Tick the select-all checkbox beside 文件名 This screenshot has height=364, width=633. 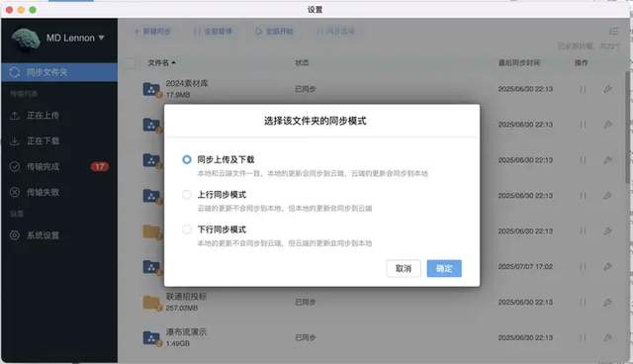131,63
